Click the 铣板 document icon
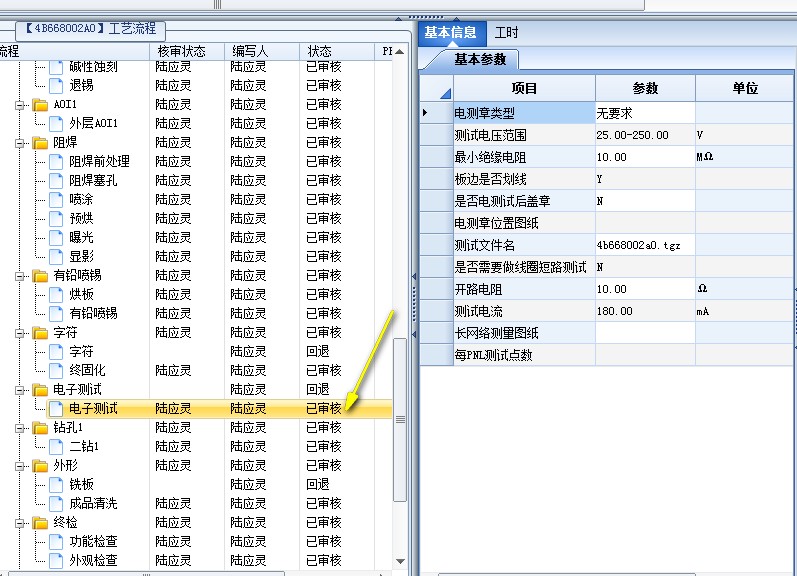The width and height of the screenshot is (797, 576). 56,484
